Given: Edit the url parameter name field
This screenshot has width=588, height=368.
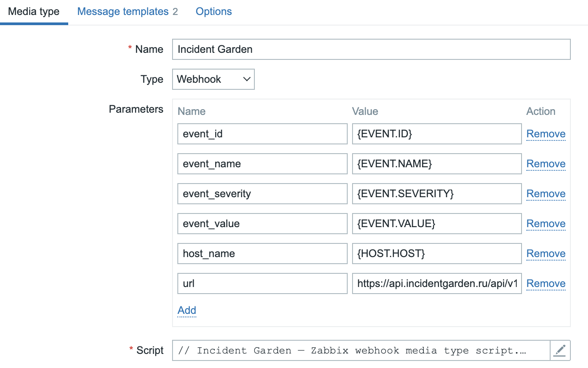Looking at the screenshot, I should click(x=262, y=283).
